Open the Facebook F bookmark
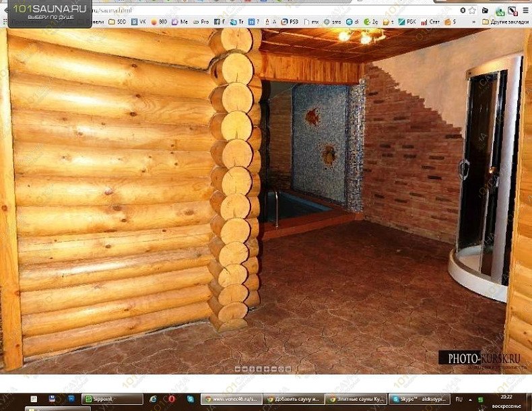Image resolution: width=532 pixels, height=411 pixels. [x=220, y=22]
